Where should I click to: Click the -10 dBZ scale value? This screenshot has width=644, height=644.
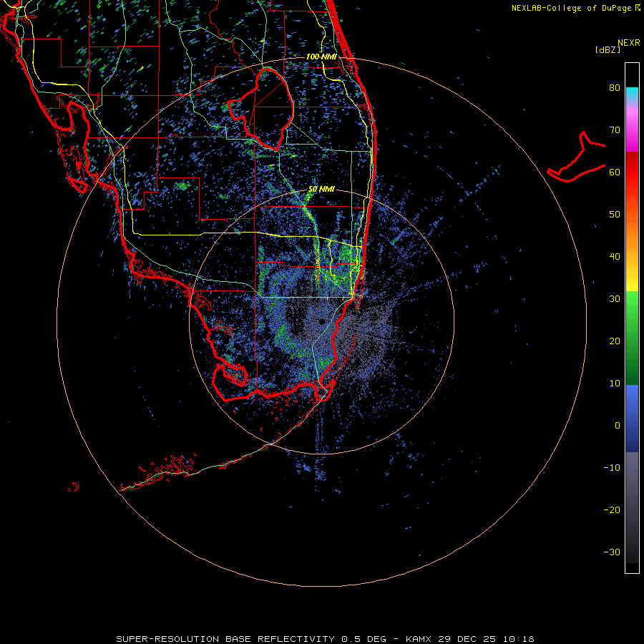click(x=612, y=468)
